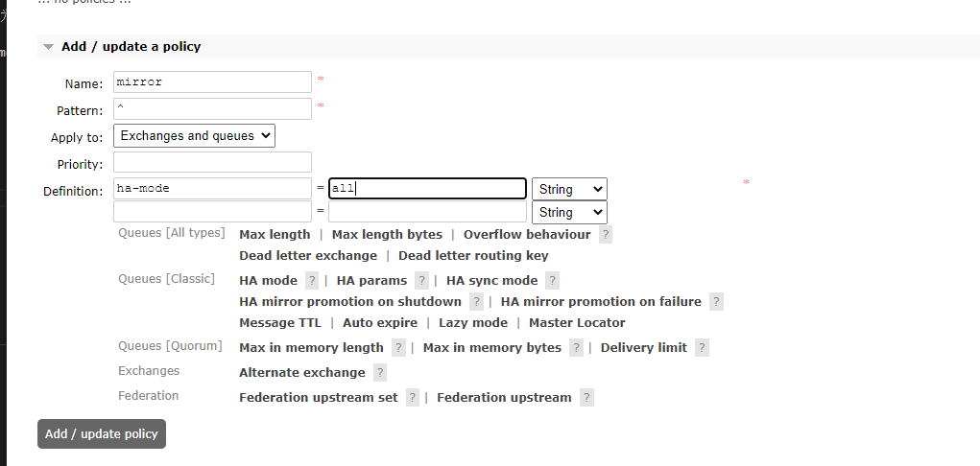Open the Apply to dropdown

pyautogui.click(x=194, y=136)
